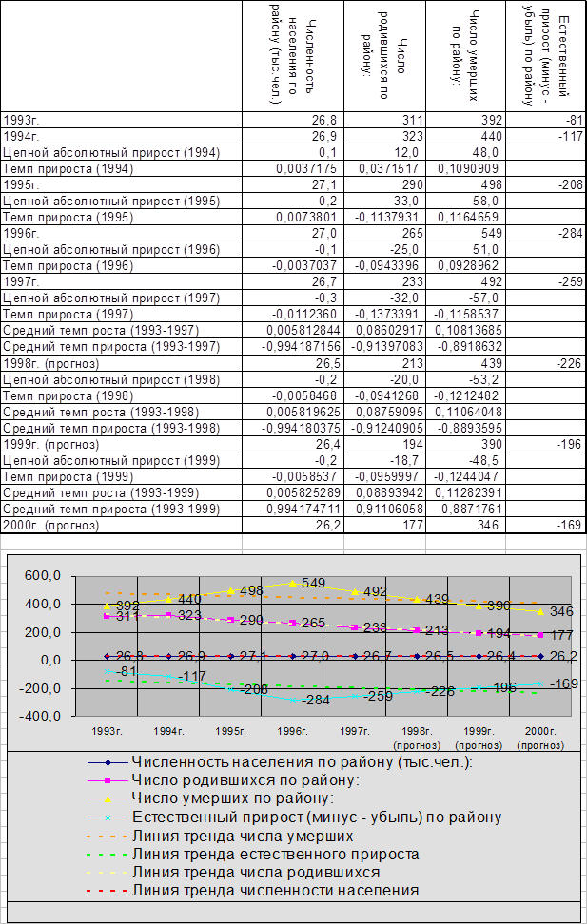Select legend entry Линия тренда числа родившихся

(256, 872)
